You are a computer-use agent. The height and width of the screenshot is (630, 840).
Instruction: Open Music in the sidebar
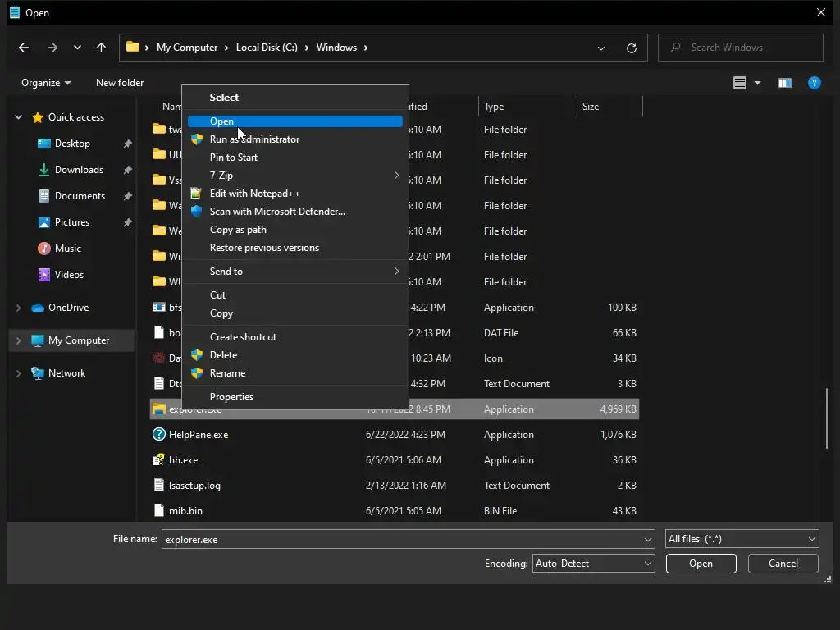click(68, 249)
